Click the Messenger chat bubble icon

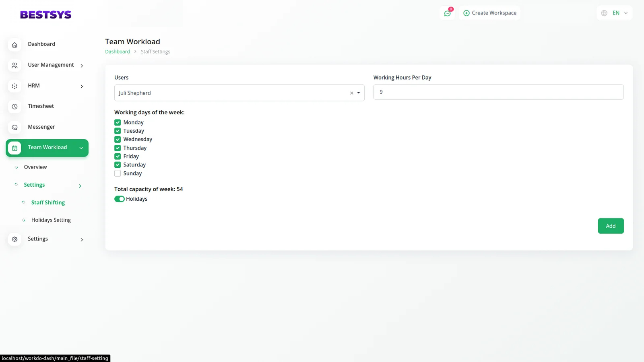[x=14, y=127]
